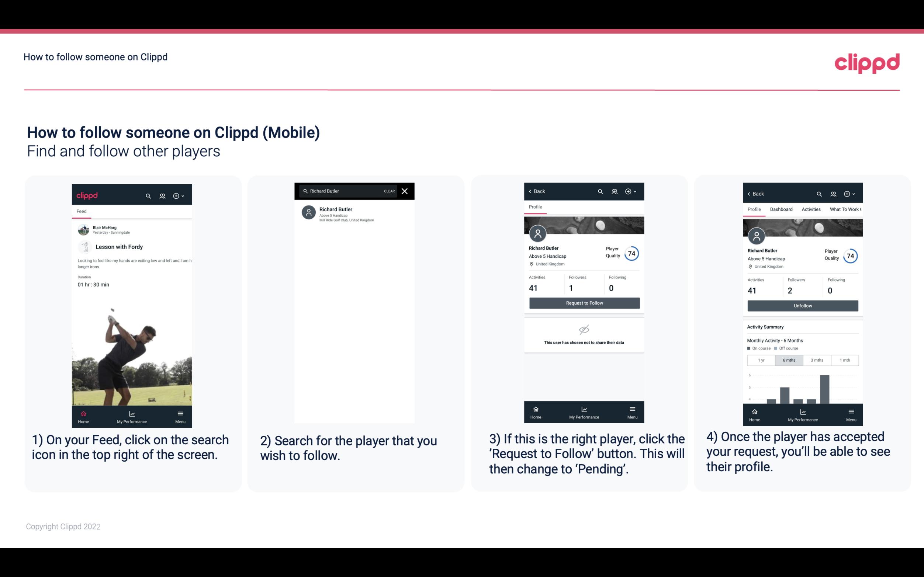924x577 pixels.
Task: Select the '1 y' activity filter option
Action: coord(761,359)
